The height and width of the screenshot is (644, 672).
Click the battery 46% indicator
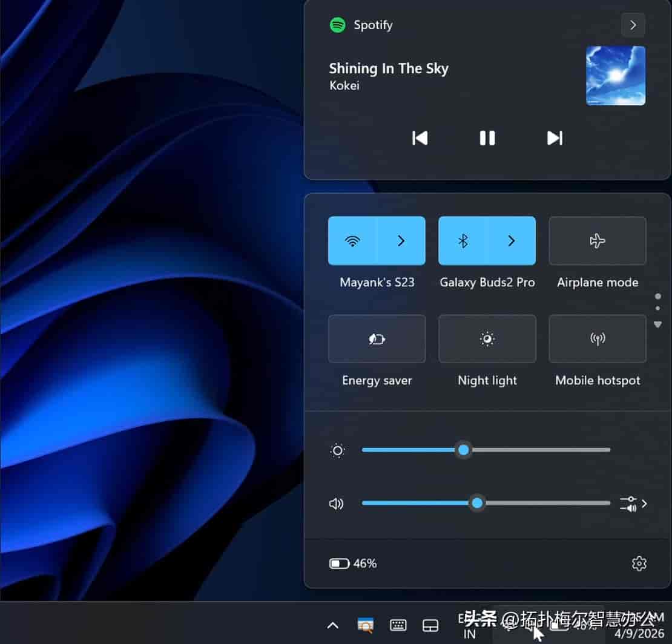click(353, 563)
